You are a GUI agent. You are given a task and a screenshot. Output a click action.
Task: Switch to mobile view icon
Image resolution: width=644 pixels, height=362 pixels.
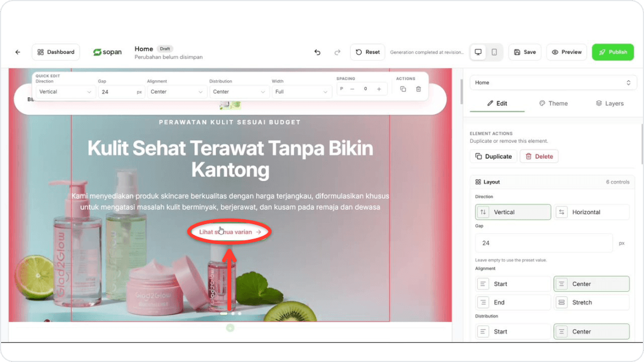494,52
